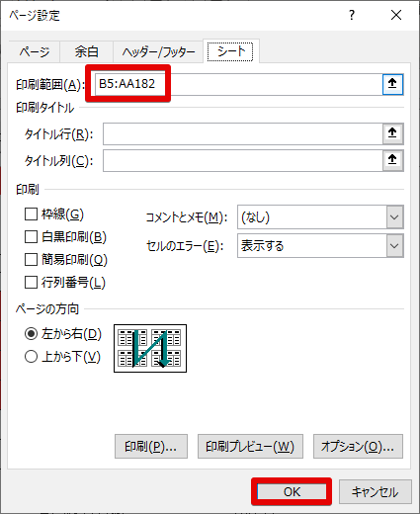Viewport: 420px width, 514px height.
Task: Open the ヘッダー/フッター tab
Action: [x=158, y=51]
